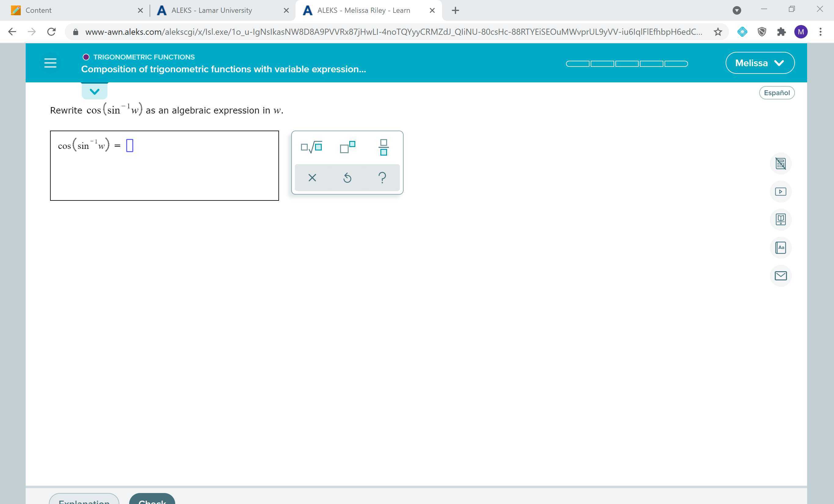Collapse the question header with the chevron

[x=94, y=91]
